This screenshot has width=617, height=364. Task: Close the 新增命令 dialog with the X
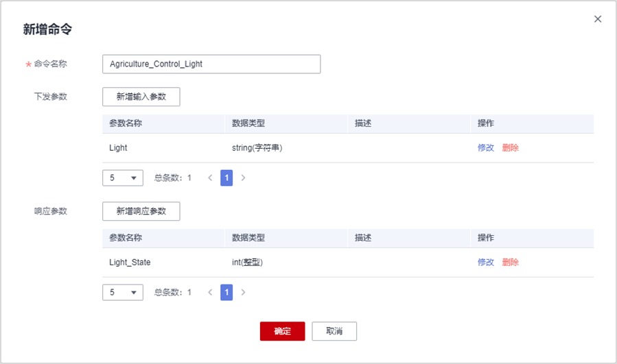tap(597, 19)
